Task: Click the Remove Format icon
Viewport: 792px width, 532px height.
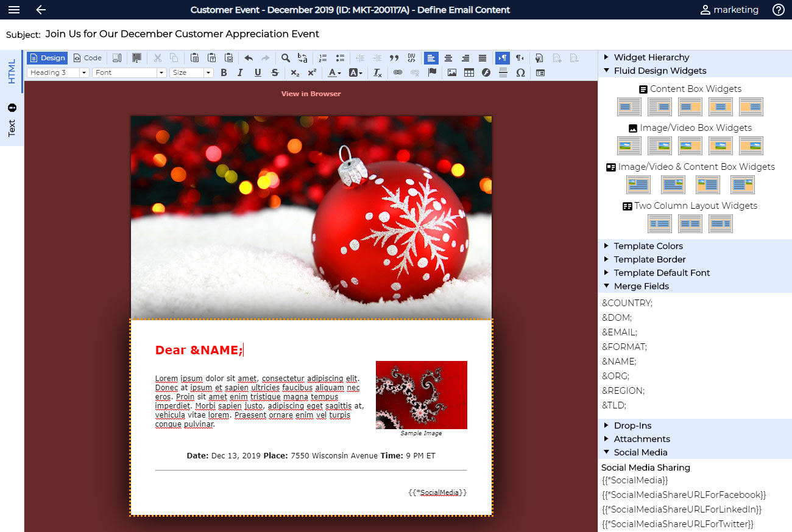Action: 377,72
